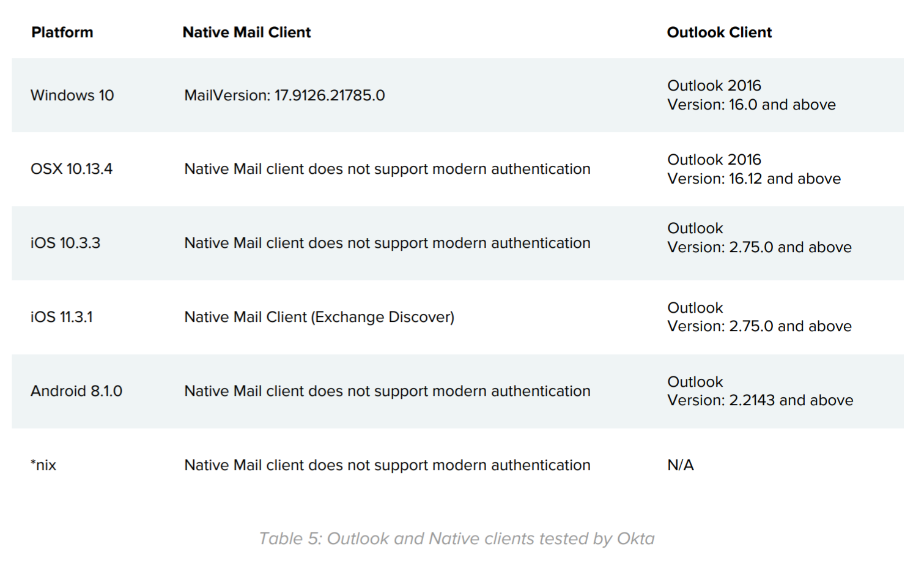Select native mail text in OSX row
Viewport: 924px width, 563px height.
coord(387,169)
